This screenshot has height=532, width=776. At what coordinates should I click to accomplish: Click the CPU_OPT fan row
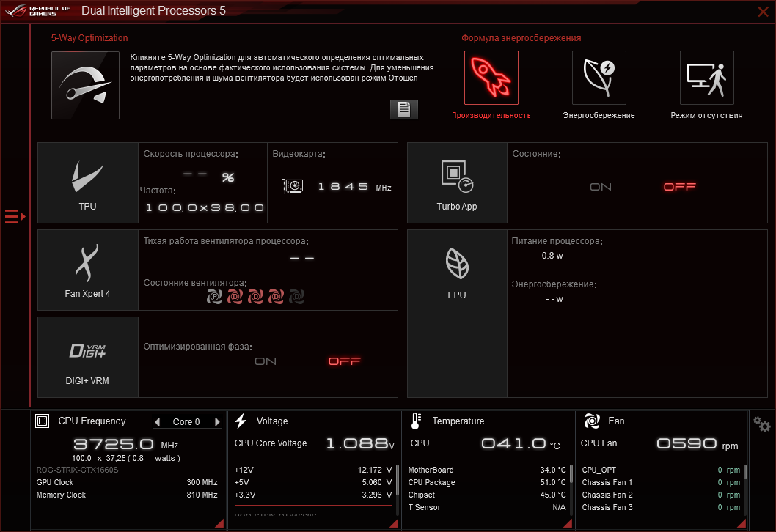pos(661,470)
